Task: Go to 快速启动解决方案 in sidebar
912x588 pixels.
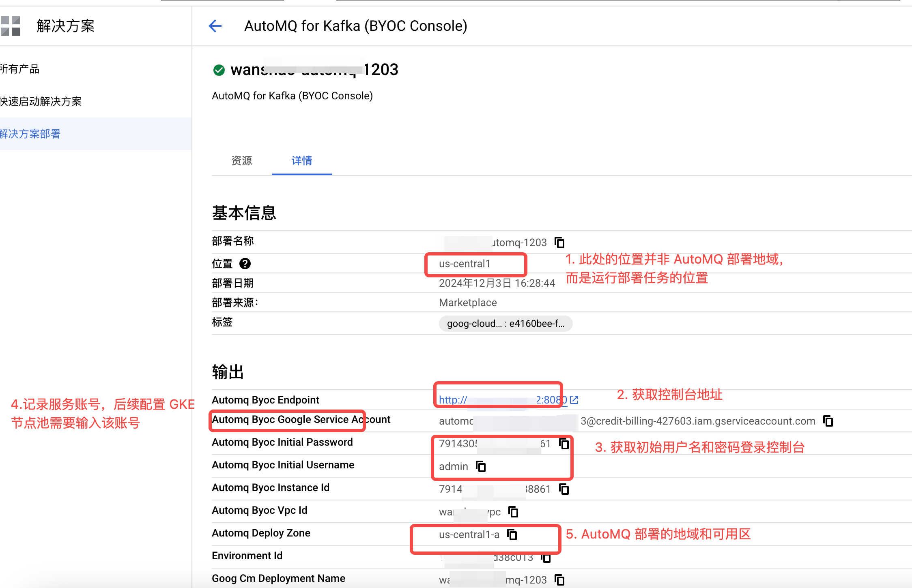Action: click(x=41, y=101)
